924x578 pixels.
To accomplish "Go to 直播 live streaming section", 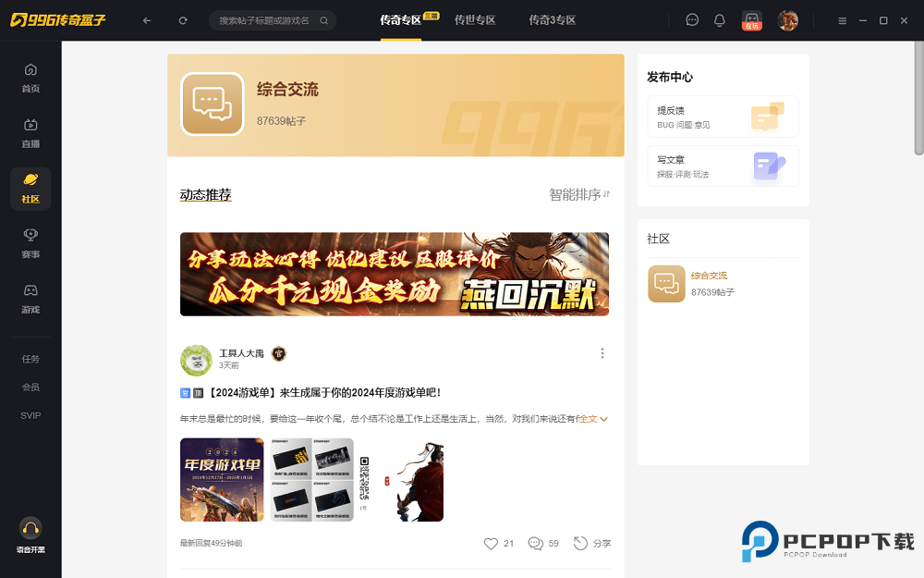I will (30, 133).
